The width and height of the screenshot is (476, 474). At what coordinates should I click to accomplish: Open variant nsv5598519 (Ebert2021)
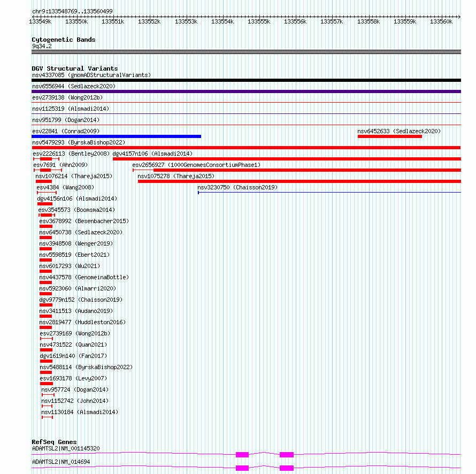click(x=74, y=255)
